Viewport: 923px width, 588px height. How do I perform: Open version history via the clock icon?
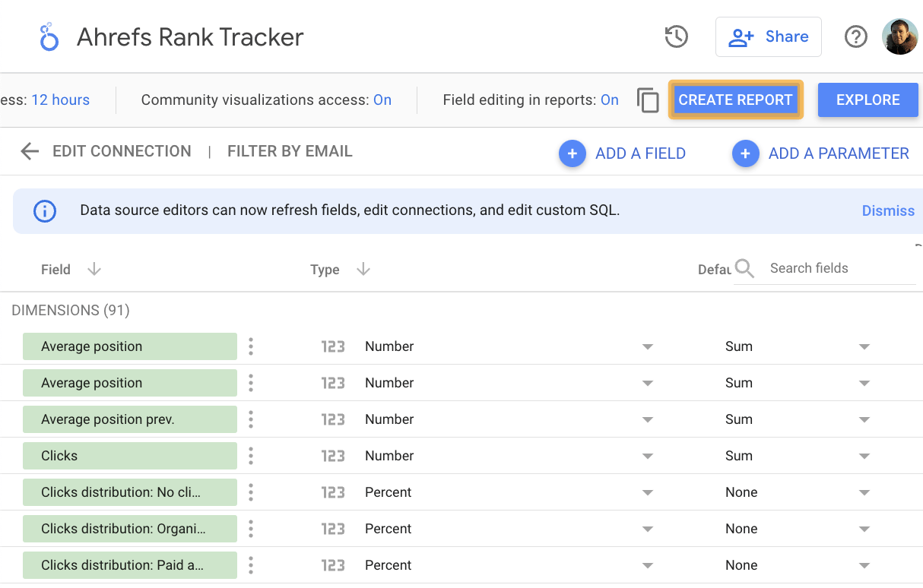tap(676, 36)
